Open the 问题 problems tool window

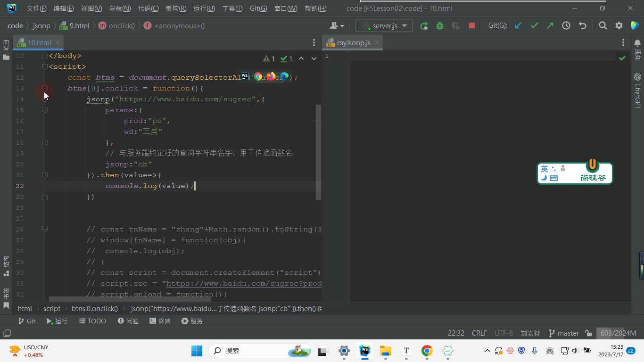[x=128, y=321]
